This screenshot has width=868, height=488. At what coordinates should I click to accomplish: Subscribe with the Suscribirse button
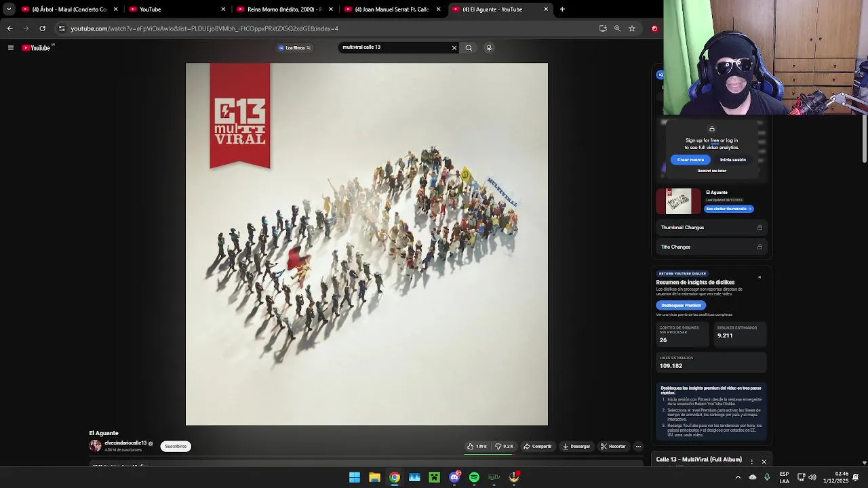click(176, 446)
